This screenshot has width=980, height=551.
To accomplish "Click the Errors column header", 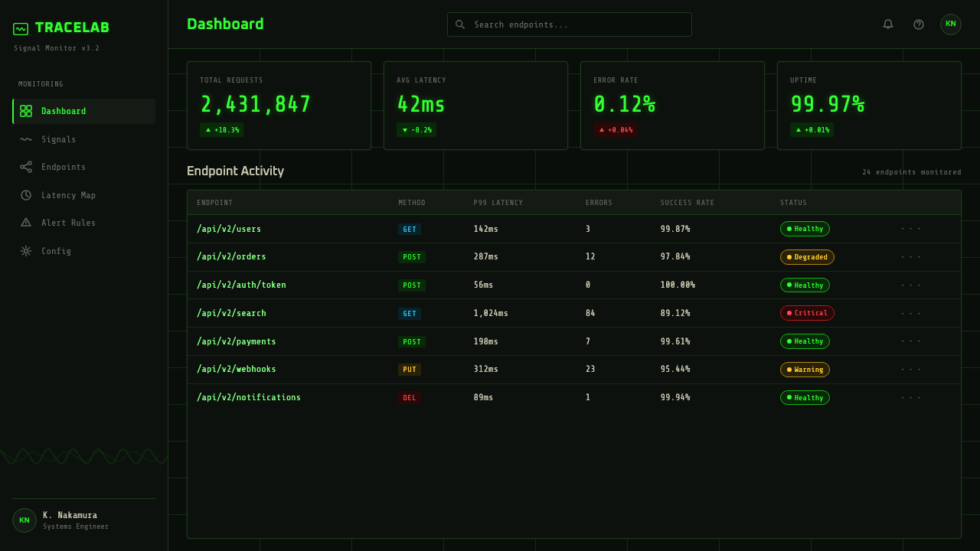I will [599, 203].
